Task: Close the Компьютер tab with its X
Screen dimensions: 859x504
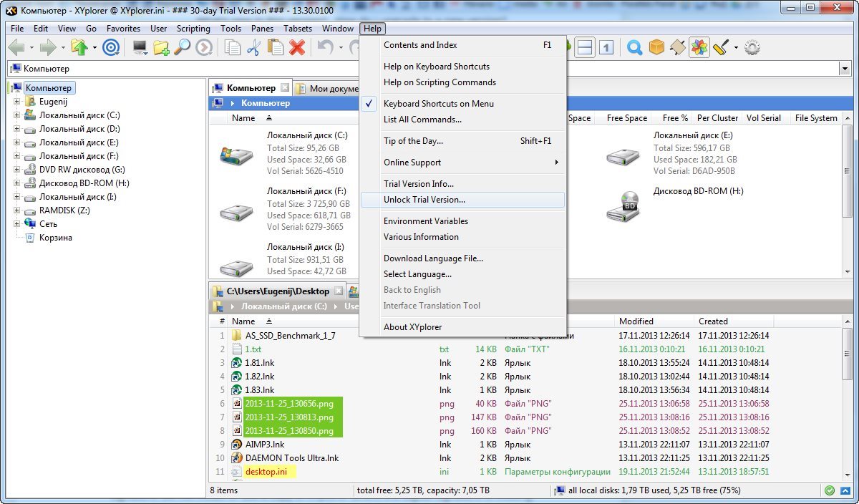Action: (x=285, y=88)
